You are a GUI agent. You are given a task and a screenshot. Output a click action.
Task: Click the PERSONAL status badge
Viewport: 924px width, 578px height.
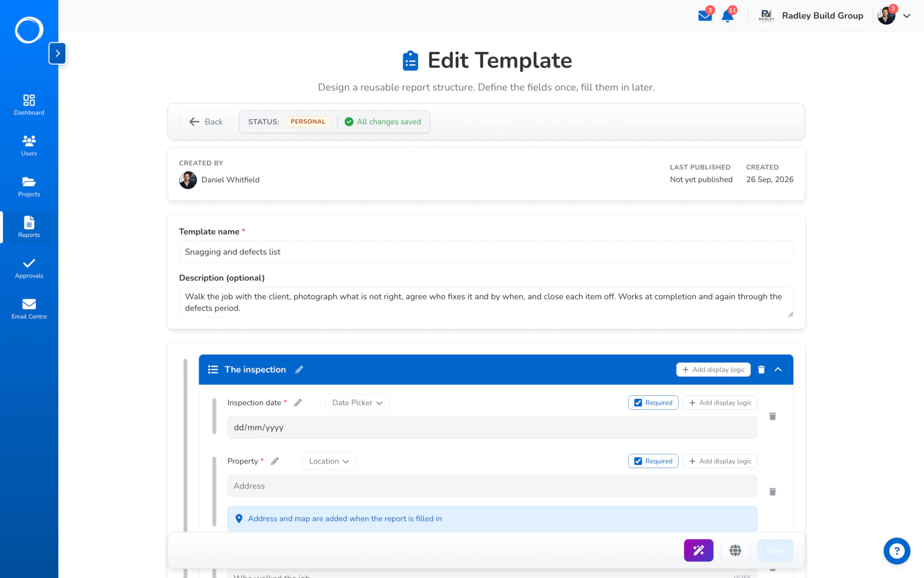(x=308, y=122)
